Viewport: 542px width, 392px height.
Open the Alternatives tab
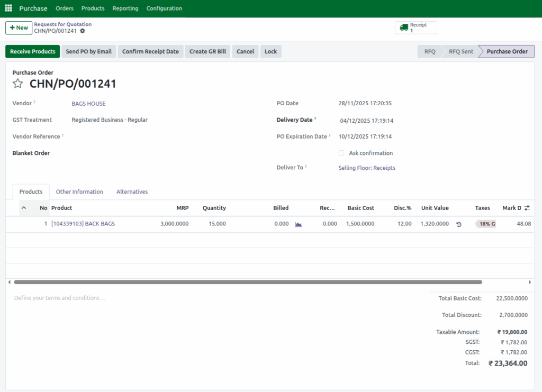pyautogui.click(x=131, y=192)
